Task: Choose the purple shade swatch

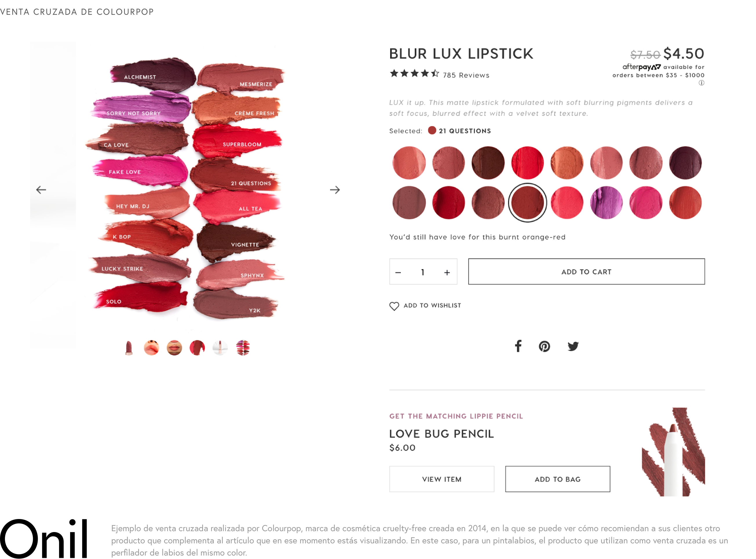Action: coord(606,203)
